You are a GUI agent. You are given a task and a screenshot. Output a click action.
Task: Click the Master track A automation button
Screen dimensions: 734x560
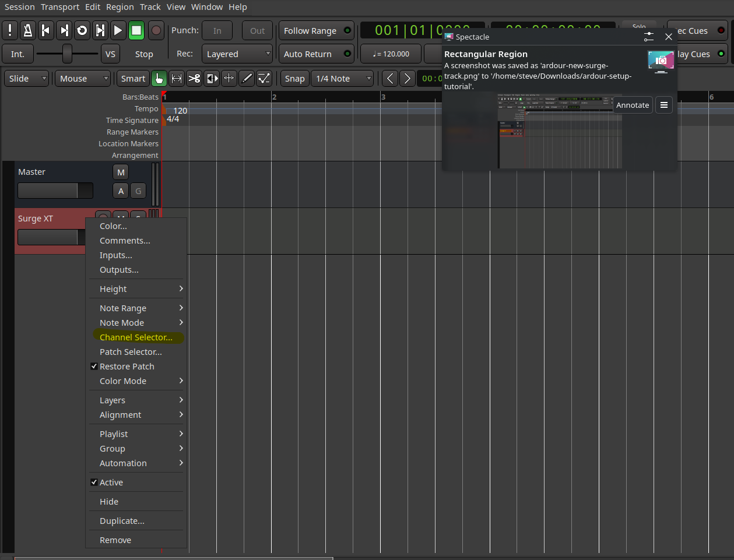[121, 191]
